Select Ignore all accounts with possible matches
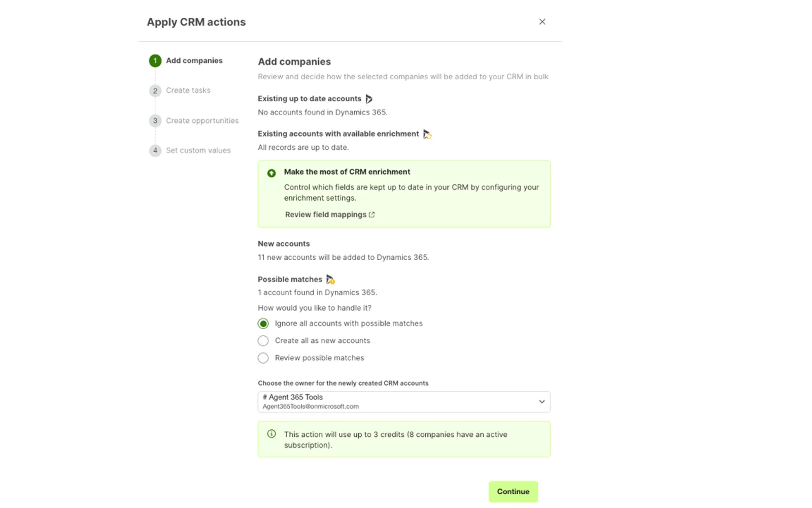 pyautogui.click(x=263, y=324)
